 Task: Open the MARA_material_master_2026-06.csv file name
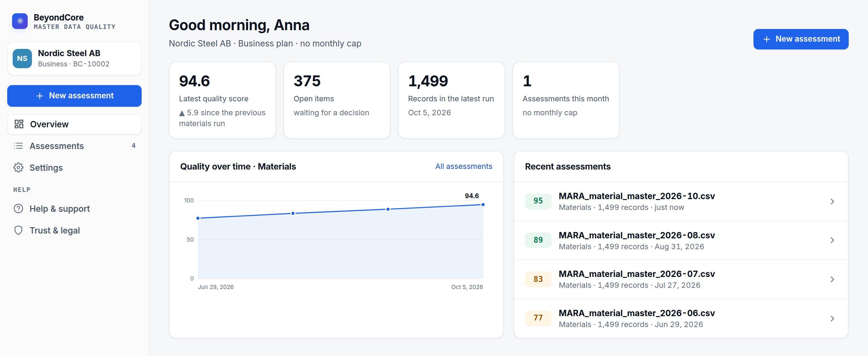click(637, 313)
